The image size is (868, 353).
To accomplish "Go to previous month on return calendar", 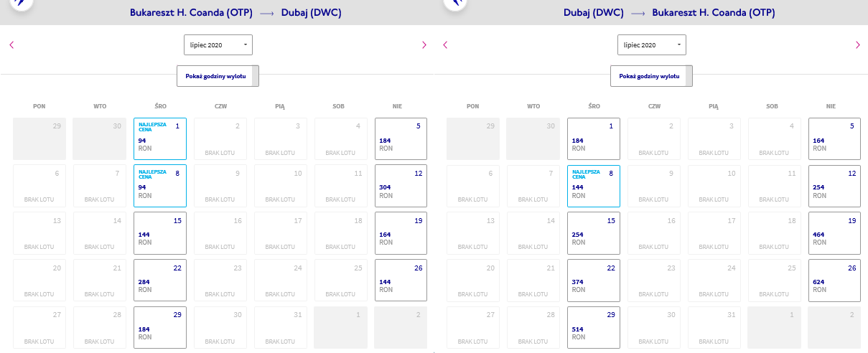I will (x=445, y=44).
